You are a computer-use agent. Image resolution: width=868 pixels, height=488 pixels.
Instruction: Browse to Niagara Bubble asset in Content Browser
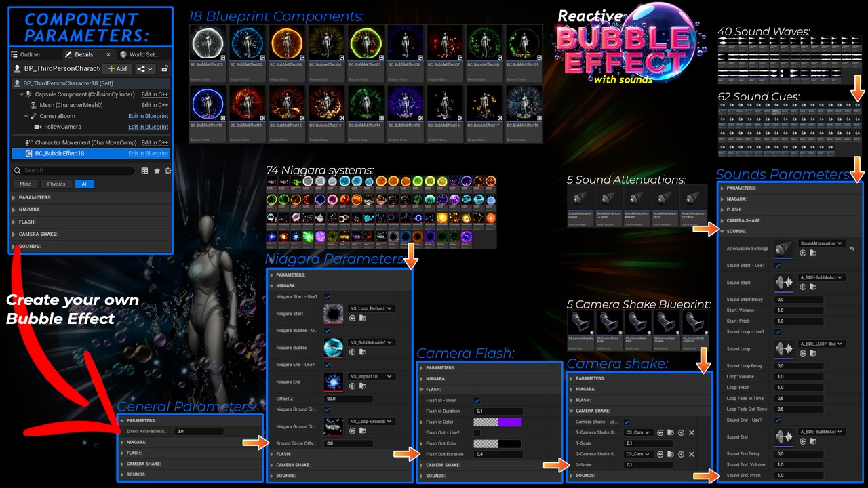point(362,352)
